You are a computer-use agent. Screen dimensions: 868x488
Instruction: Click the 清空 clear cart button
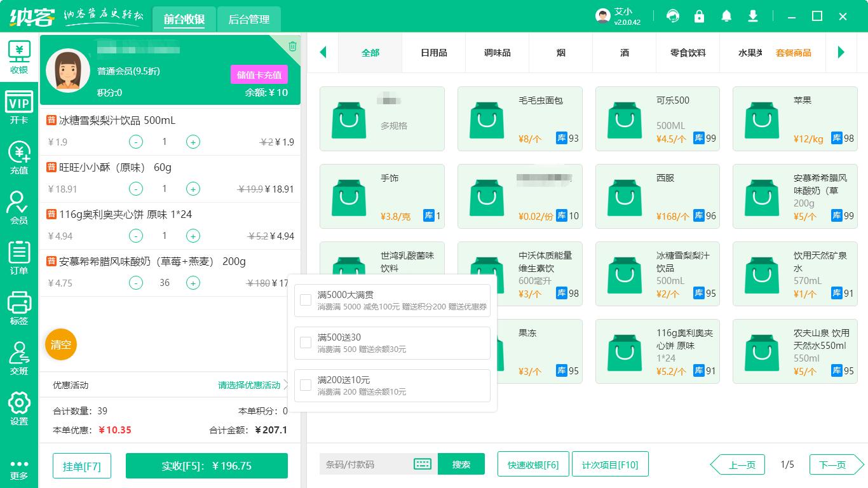[60, 344]
